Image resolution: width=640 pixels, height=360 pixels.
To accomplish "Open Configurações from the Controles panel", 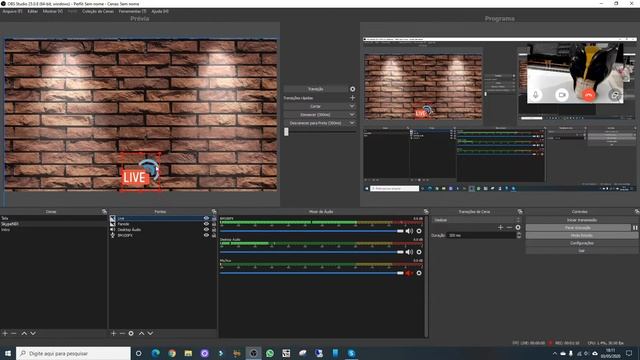I will point(582,243).
